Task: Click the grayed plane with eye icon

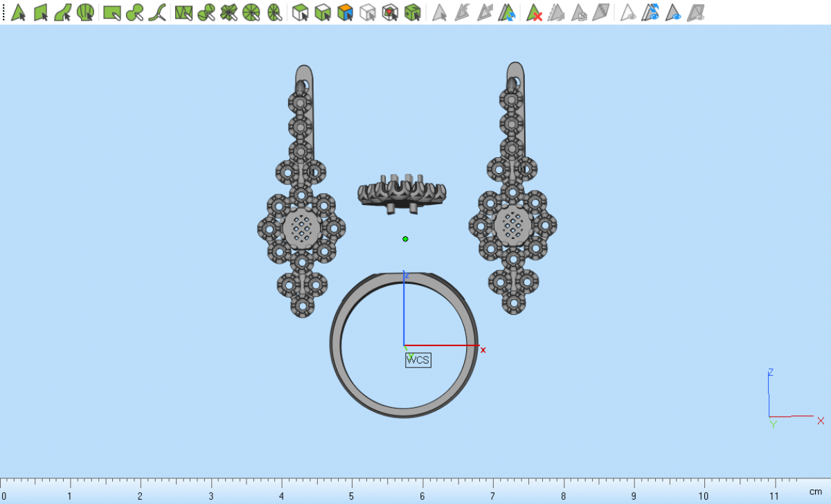Action: coord(695,12)
